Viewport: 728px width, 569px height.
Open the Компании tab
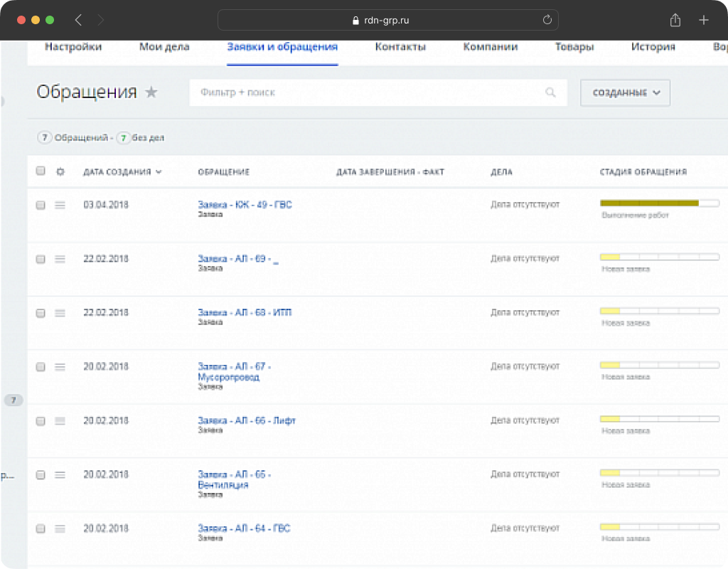[491, 47]
